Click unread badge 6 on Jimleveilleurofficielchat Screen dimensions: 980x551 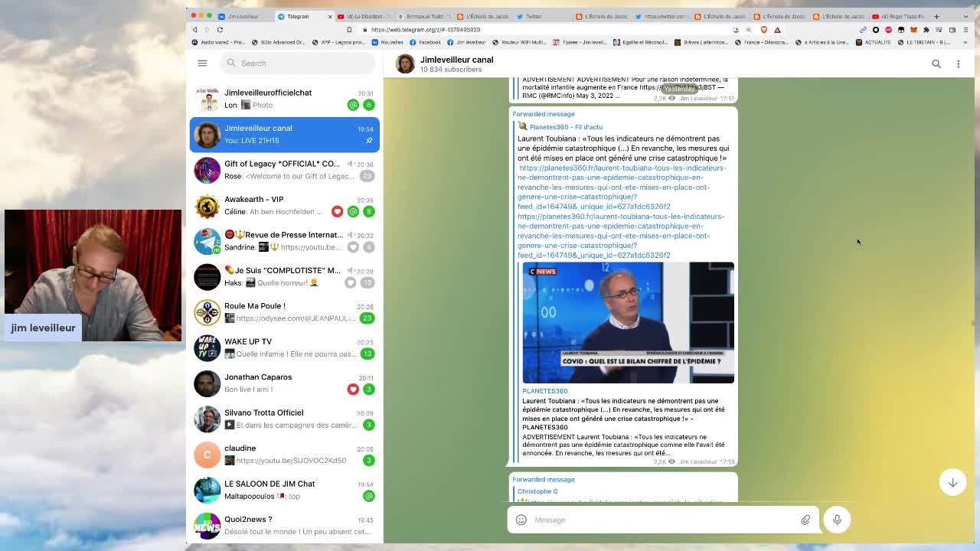click(368, 105)
